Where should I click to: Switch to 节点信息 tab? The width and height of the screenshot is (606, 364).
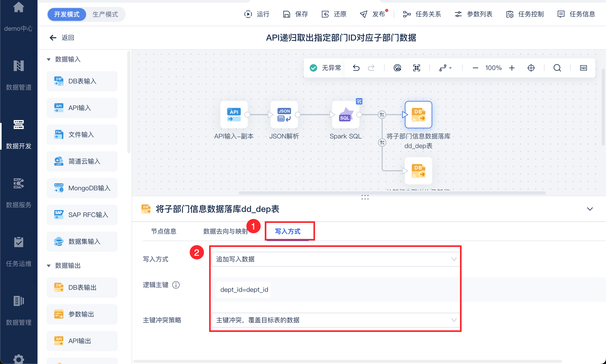point(164,231)
